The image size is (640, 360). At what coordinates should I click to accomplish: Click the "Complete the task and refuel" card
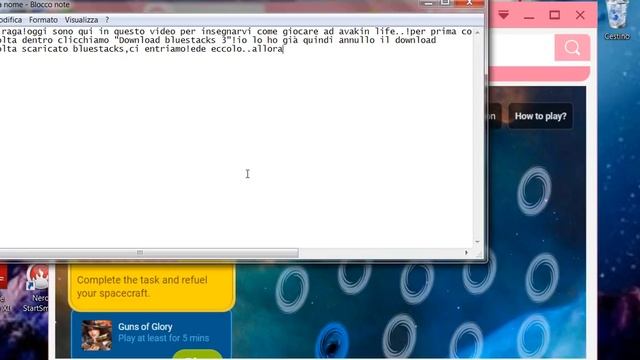[151, 287]
